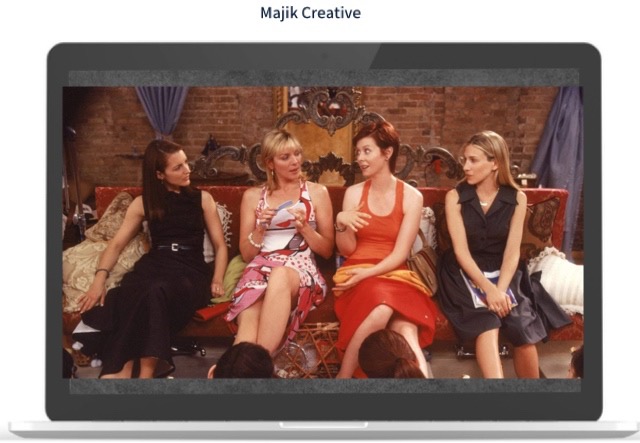Click the blue curtain on the left
This screenshot has width=640, height=443.
pyautogui.click(x=161, y=108)
